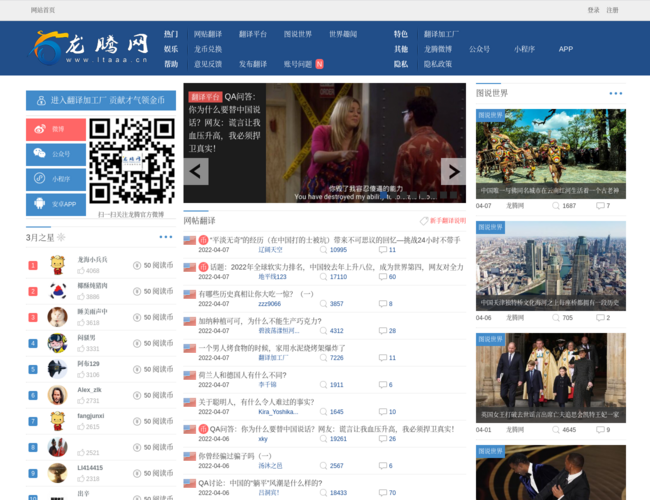Click 登录 login link at top
Screen dimensions: 650x500
pyautogui.click(x=593, y=10)
